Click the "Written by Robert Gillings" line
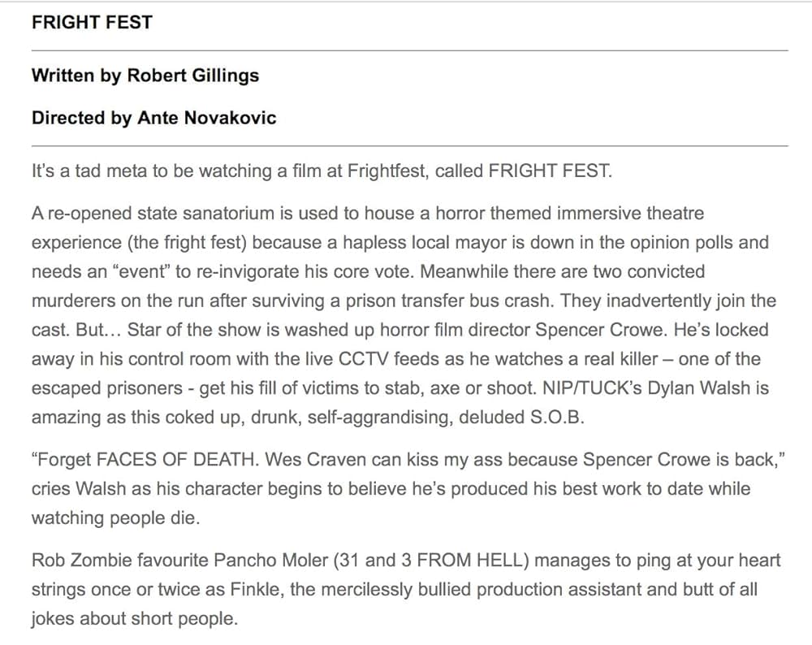Screen dimensions: 812x645 point(145,76)
